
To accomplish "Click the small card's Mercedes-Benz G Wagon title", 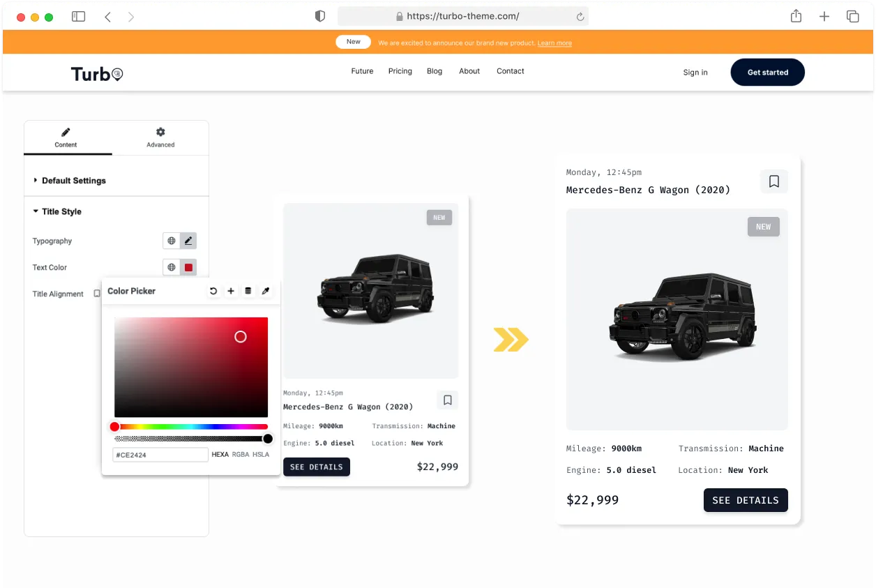I will click(348, 407).
